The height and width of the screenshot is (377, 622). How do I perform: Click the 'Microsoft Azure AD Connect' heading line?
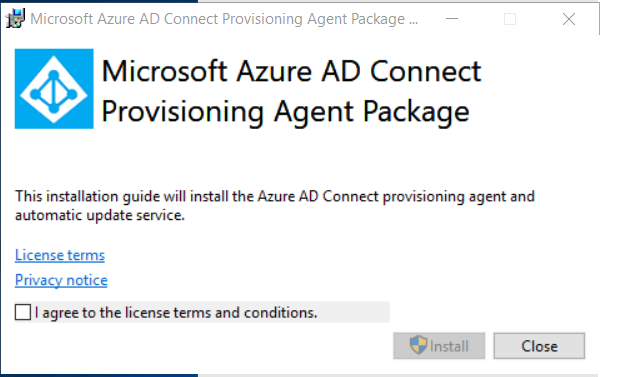[x=291, y=71]
